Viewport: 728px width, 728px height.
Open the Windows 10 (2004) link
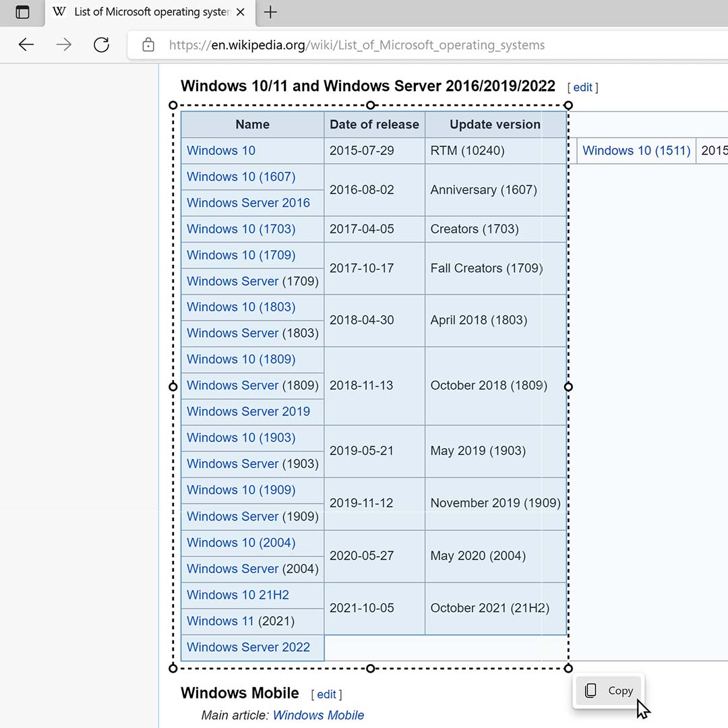click(x=241, y=542)
